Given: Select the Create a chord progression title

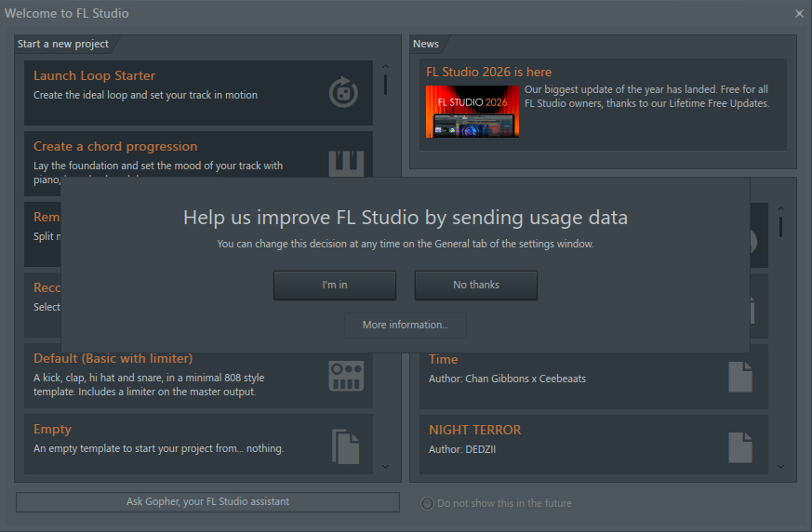Looking at the screenshot, I should point(115,147).
